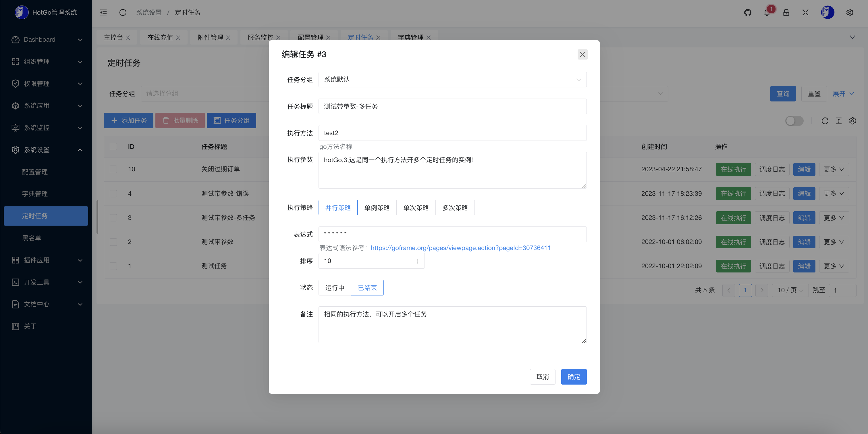This screenshot has height=434, width=868.
Task: Toggle the table stripe switch
Action: [794, 121]
